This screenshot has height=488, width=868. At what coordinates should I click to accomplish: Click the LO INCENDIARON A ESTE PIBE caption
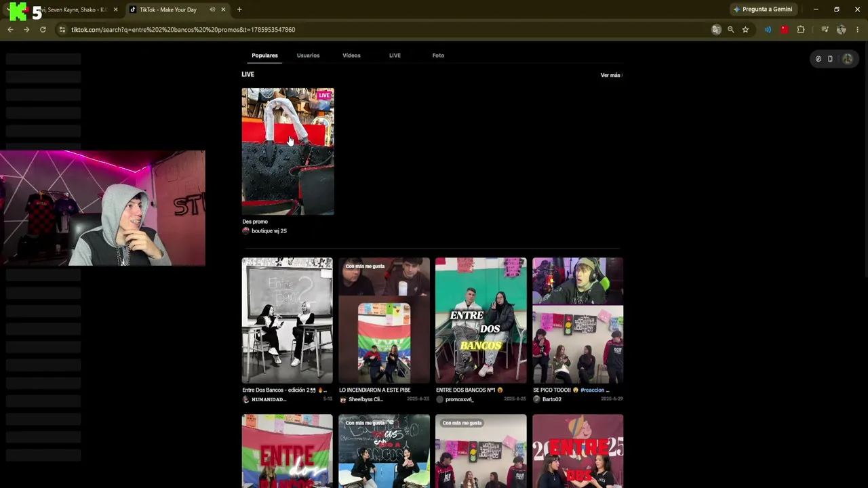point(375,390)
